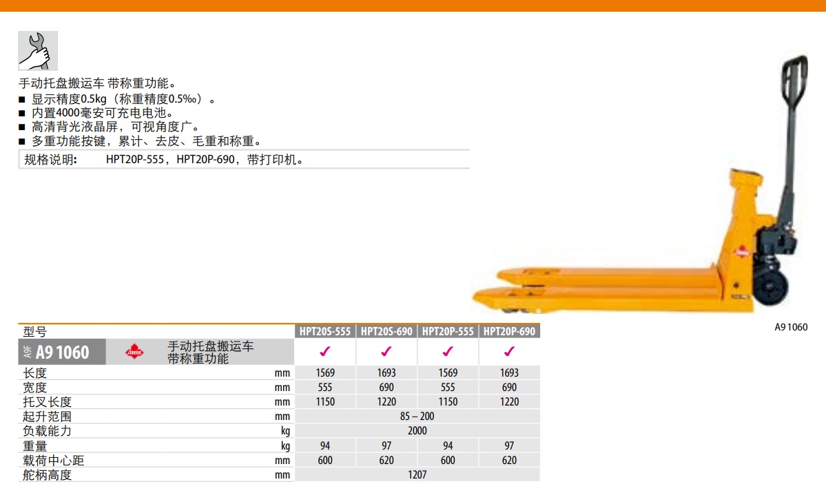Click the hand-holding-wrench icon

tap(37, 51)
